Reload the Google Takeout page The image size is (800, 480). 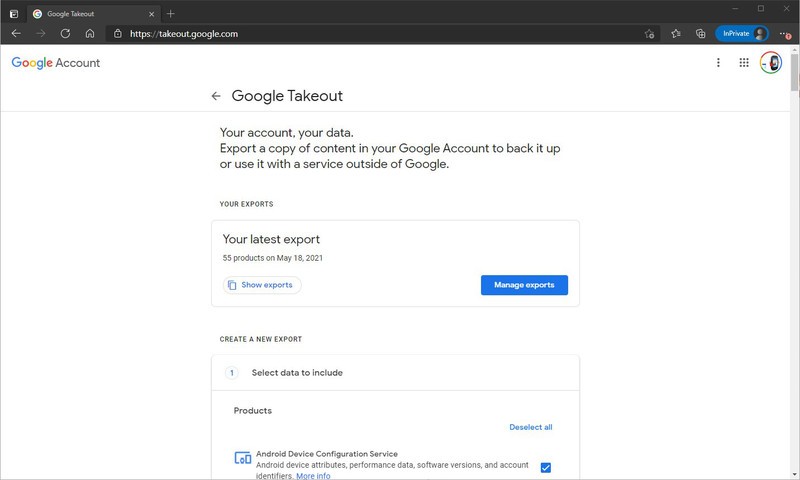(65, 34)
